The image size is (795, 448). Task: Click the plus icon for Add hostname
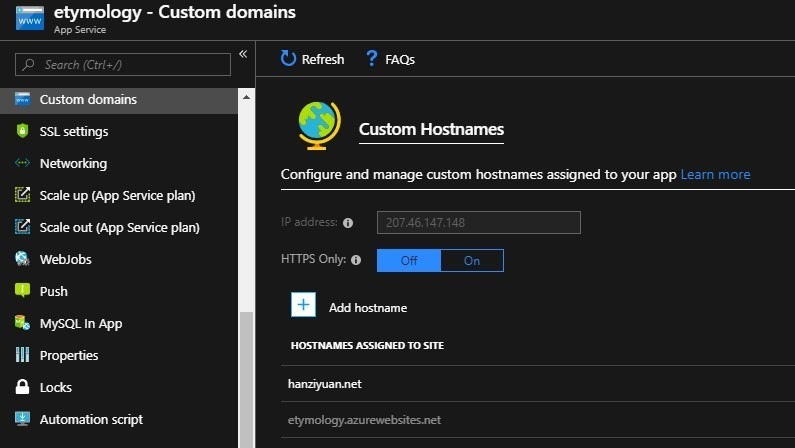coord(303,305)
